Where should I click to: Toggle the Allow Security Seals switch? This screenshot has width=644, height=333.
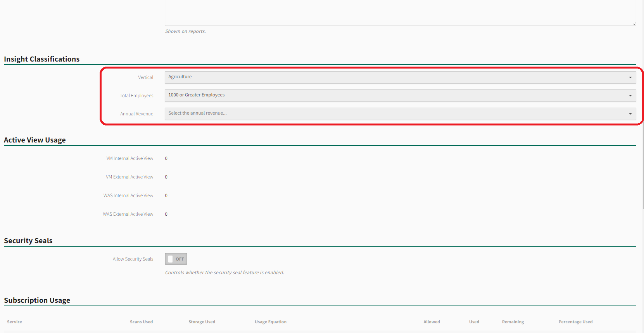[x=176, y=259]
